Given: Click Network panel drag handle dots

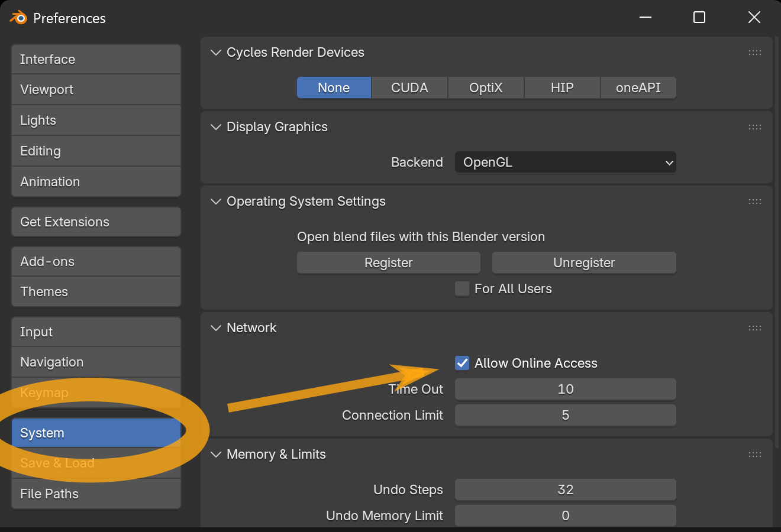Looking at the screenshot, I should point(754,328).
